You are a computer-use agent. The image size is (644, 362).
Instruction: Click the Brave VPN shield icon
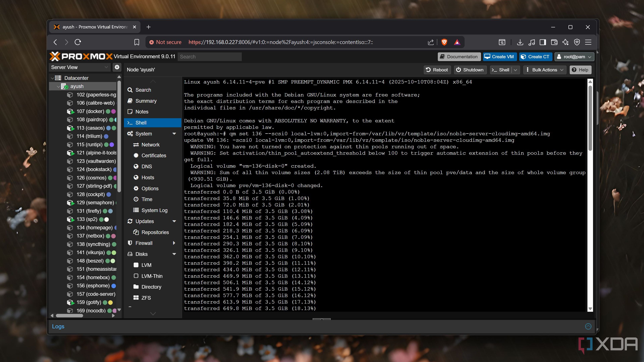coord(577,42)
